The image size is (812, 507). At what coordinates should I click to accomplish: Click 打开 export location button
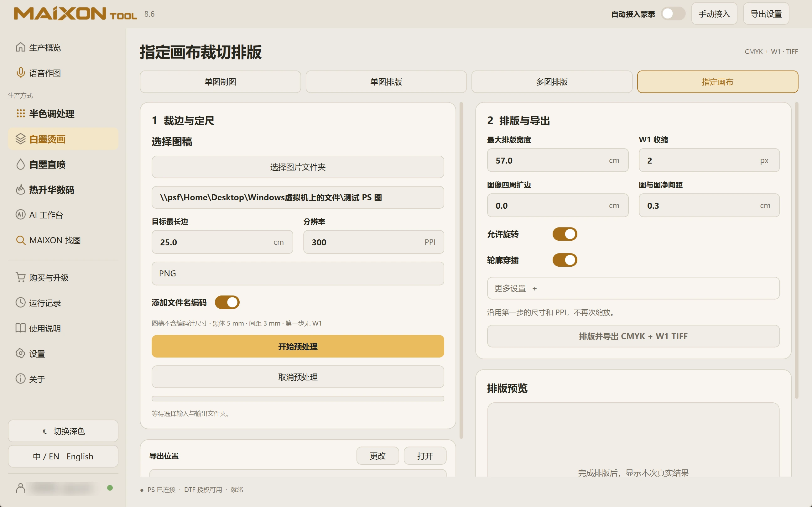tap(425, 456)
